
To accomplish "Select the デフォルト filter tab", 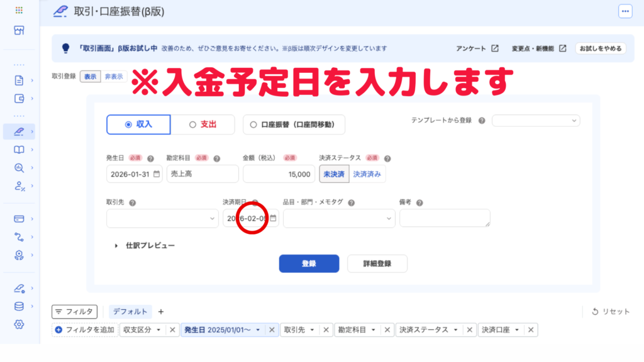I will coord(131,312).
